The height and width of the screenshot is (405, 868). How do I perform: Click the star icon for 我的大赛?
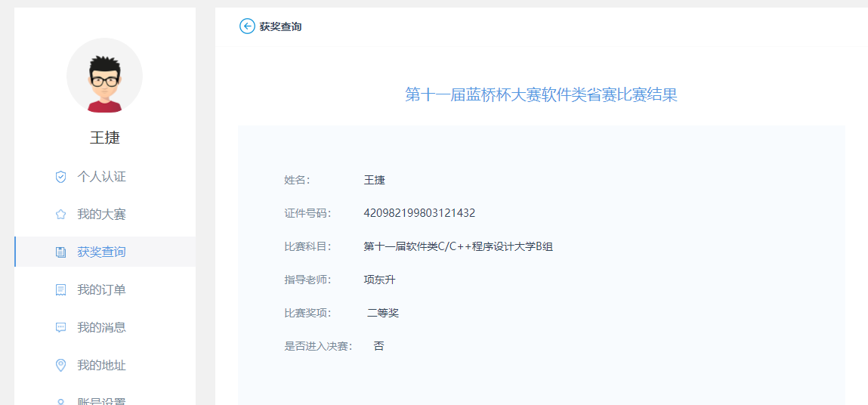point(61,215)
